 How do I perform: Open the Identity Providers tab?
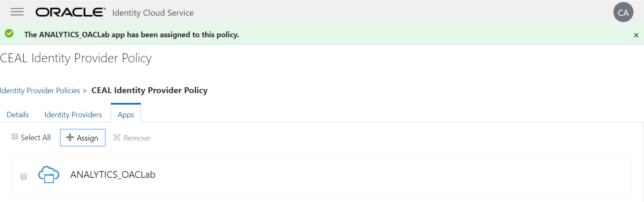click(73, 115)
